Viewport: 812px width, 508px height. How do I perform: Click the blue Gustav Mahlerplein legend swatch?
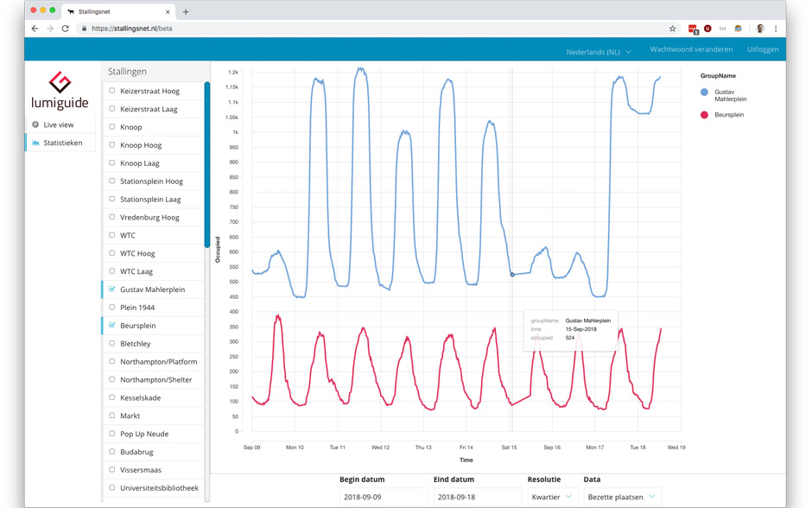705,92
